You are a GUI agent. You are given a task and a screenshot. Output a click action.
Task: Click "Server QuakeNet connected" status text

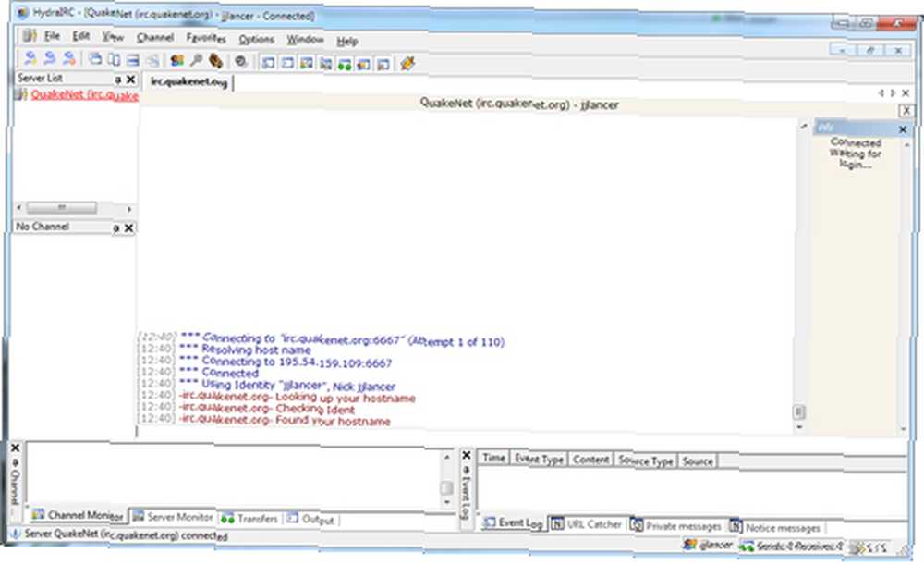[x=126, y=534]
